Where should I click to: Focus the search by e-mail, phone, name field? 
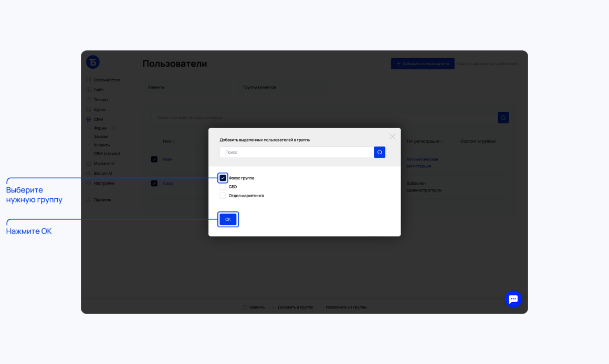(x=324, y=117)
